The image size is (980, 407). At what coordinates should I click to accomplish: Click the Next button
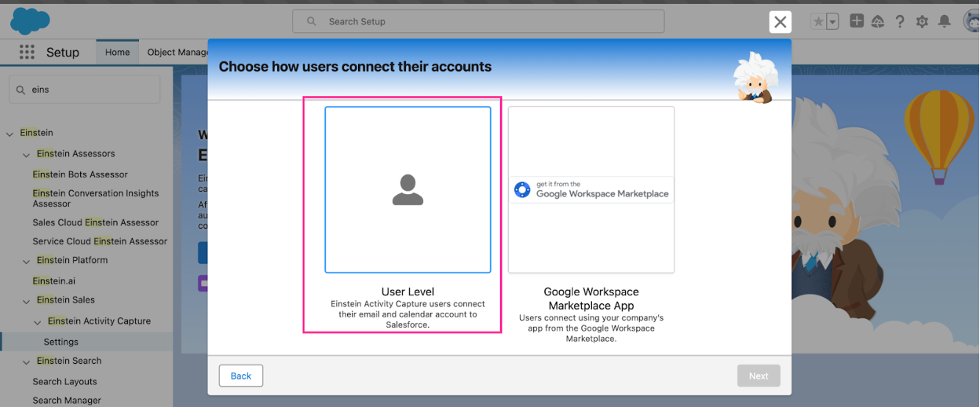click(758, 376)
